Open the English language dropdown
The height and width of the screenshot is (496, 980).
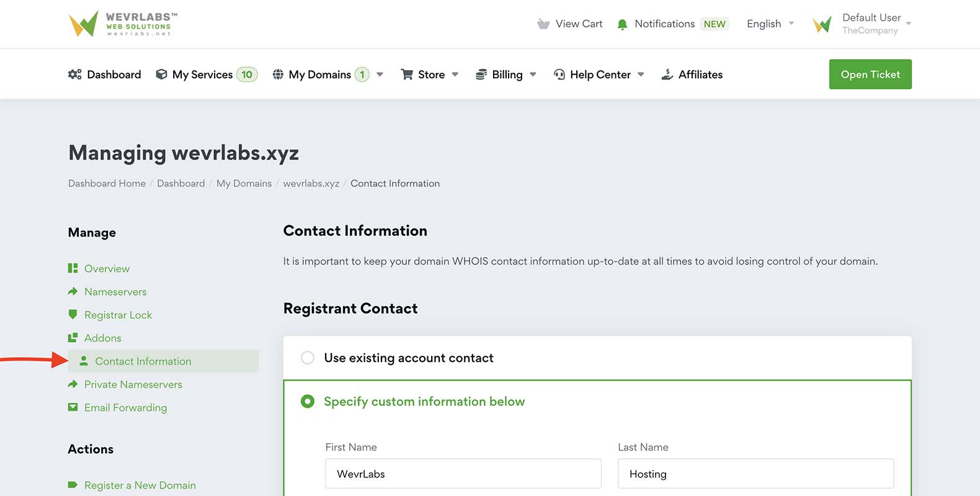click(770, 24)
